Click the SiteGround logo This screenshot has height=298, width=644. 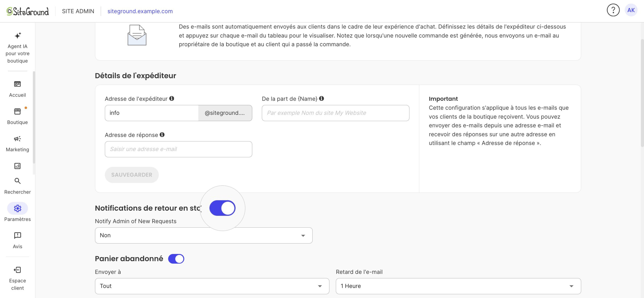pos(28,11)
